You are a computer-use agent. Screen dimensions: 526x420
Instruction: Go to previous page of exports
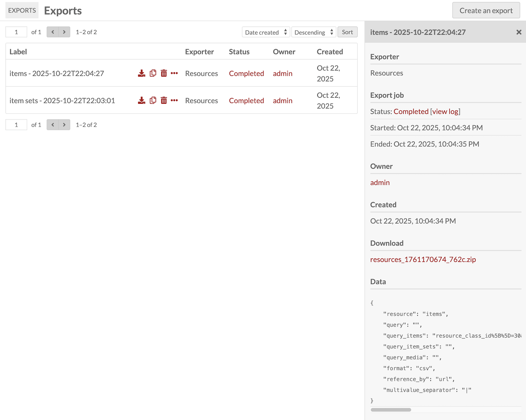click(52, 32)
